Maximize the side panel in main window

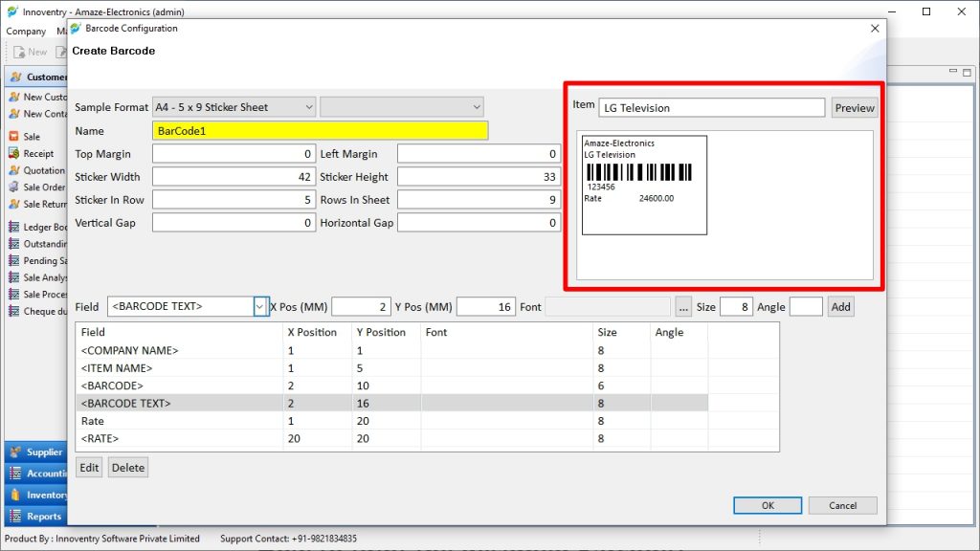click(x=967, y=73)
